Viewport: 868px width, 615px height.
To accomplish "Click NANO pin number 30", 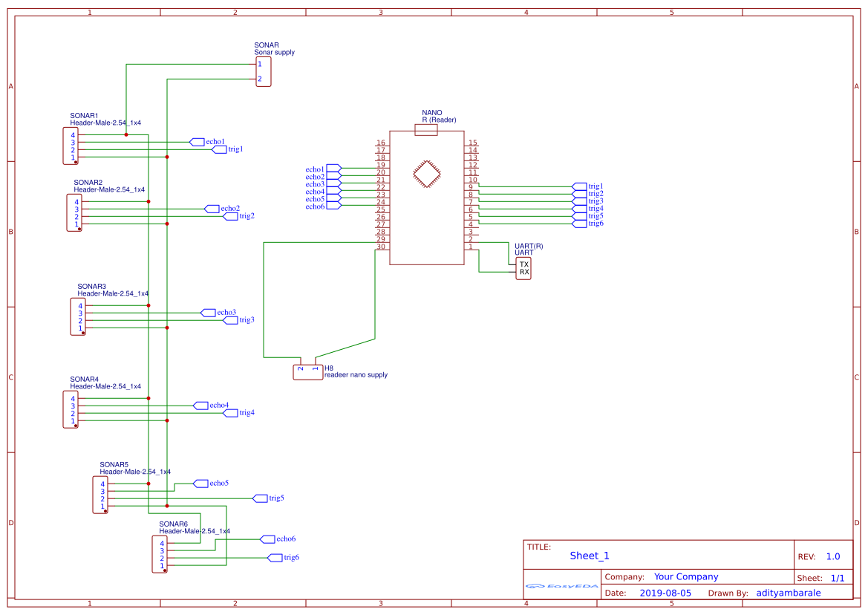I will tap(381, 247).
